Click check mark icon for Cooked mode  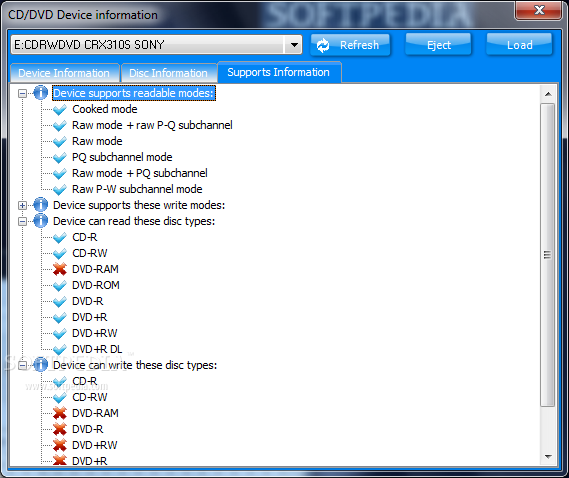point(60,109)
